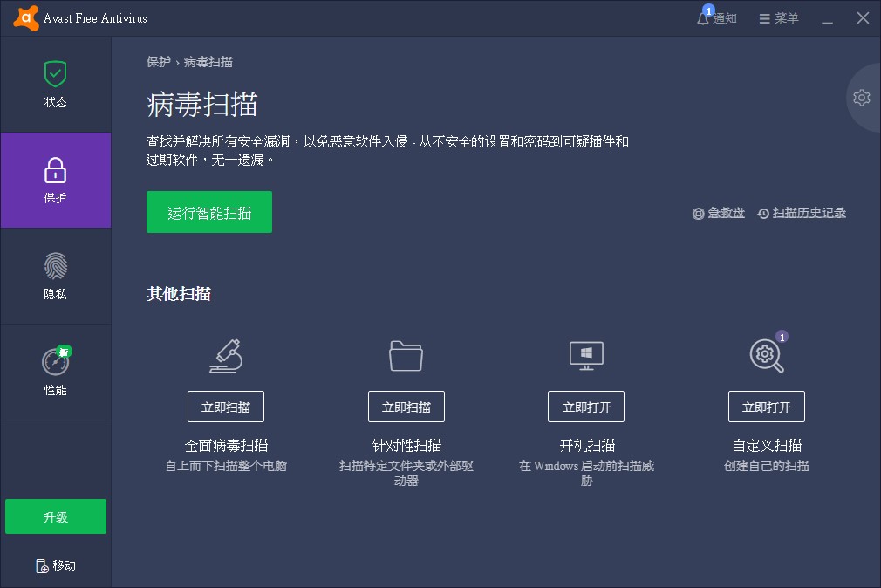
Task: Click 立即打开 under 自定义扫描
Action: pos(766,406)
